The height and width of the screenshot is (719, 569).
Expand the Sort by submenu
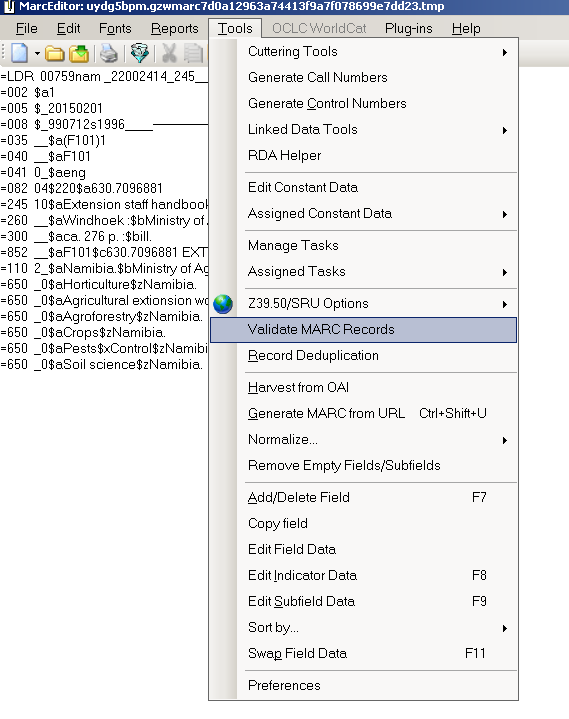pyautogui.click(x=363, y=628)
